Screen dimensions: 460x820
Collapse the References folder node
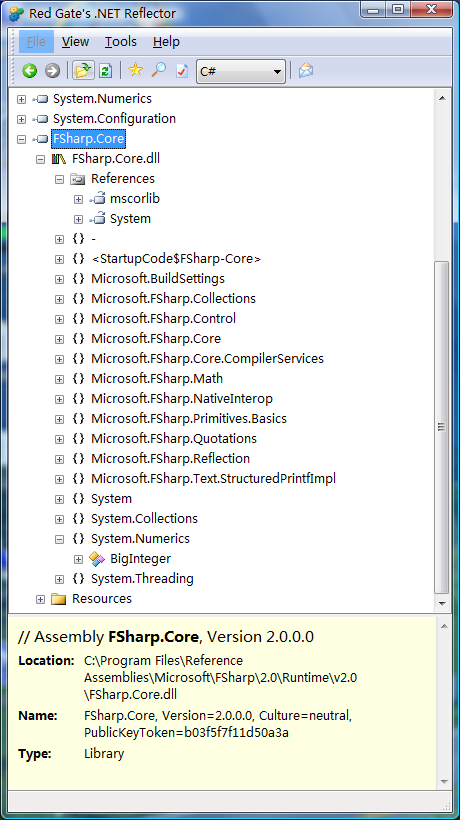click(x=60, y=179)
